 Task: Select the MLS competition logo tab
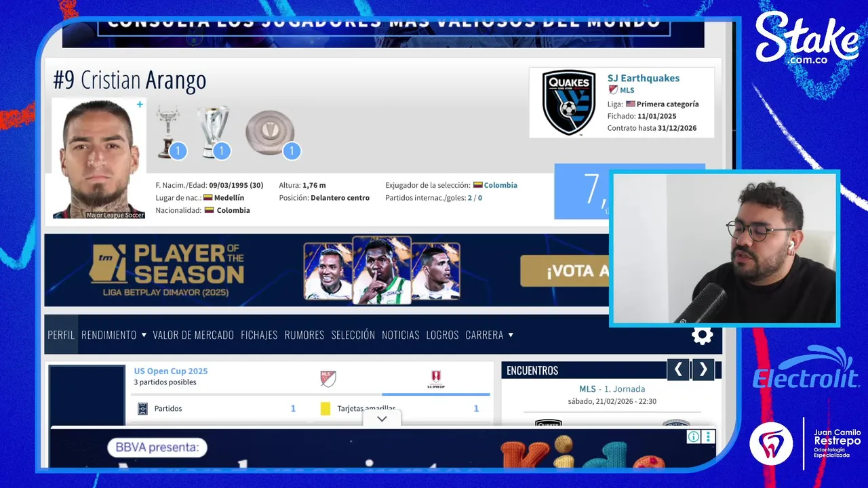[x=328, y=379]
